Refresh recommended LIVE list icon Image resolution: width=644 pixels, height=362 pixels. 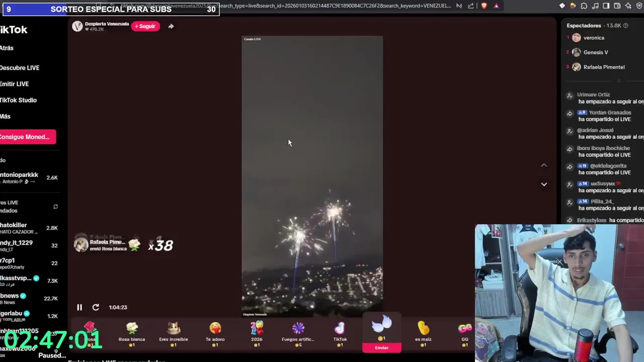point(55,207)
